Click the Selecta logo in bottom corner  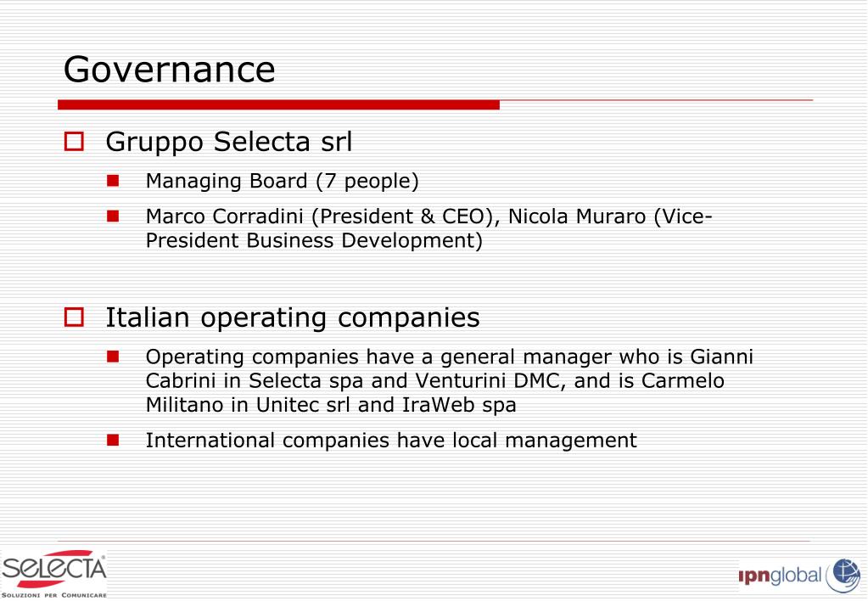click(53, 574)
